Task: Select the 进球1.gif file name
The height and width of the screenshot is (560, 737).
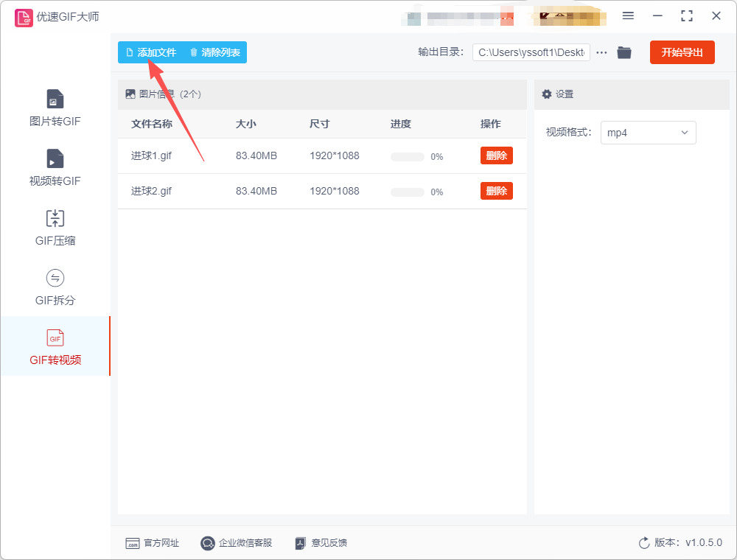Action: point(151,155)
